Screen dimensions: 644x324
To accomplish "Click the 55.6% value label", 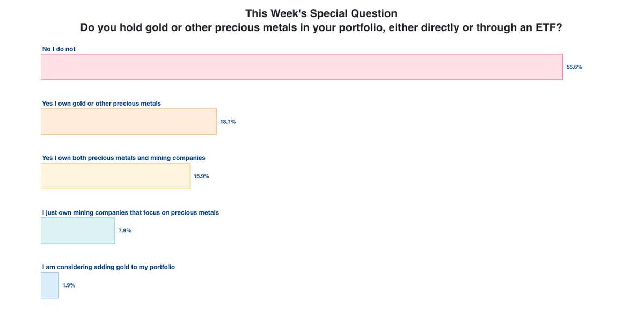I will coord(574,67).
